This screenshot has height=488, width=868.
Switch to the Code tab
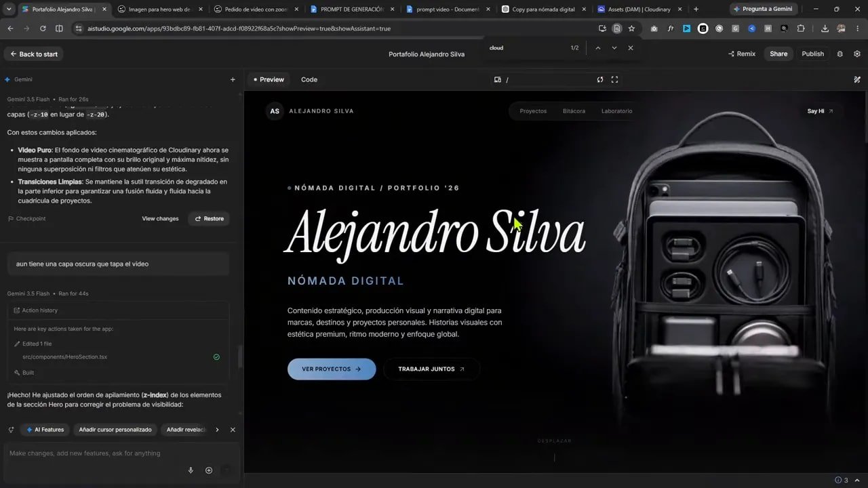coord(309,79)
